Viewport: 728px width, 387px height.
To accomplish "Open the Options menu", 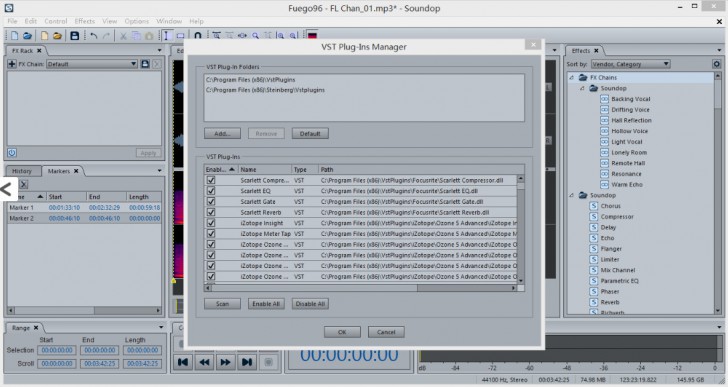I will click(x=136, y=21).
